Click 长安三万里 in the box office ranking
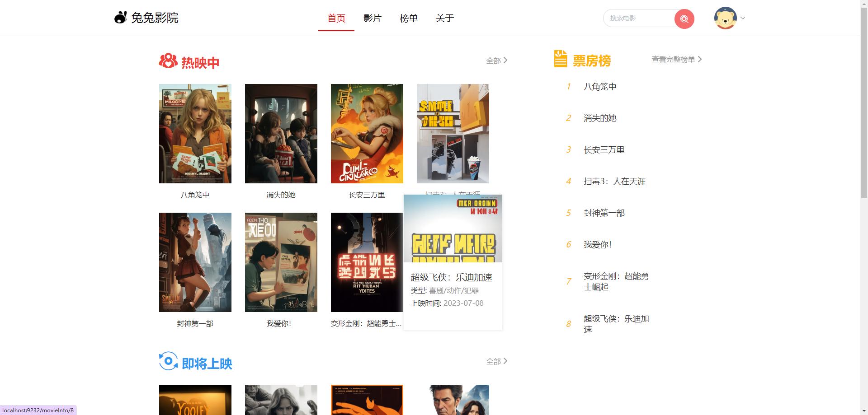 tap(604, 150)
